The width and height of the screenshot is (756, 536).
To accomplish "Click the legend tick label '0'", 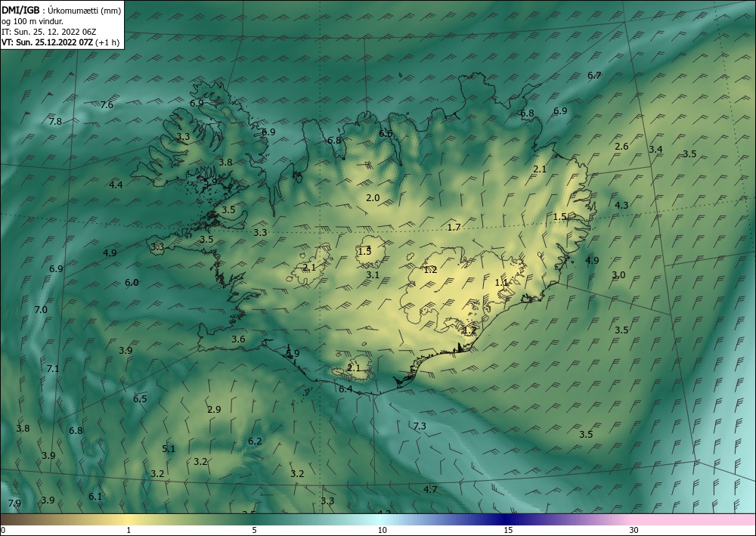I will click(3, 530).
